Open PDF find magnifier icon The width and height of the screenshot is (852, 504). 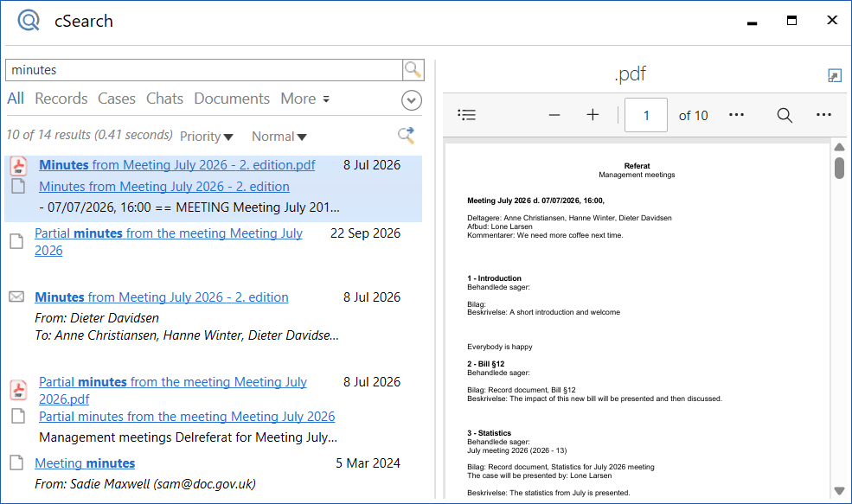pyautogui.click(x=785, y=115)
